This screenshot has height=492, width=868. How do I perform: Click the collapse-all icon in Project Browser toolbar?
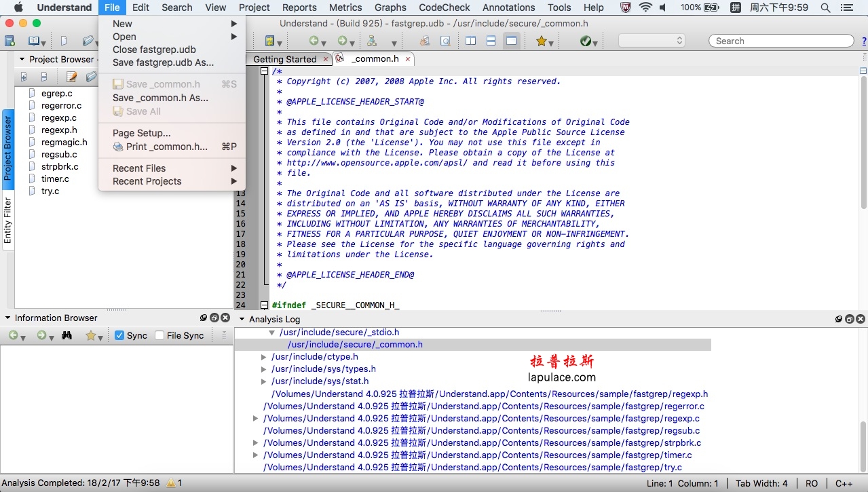point(44,77)
